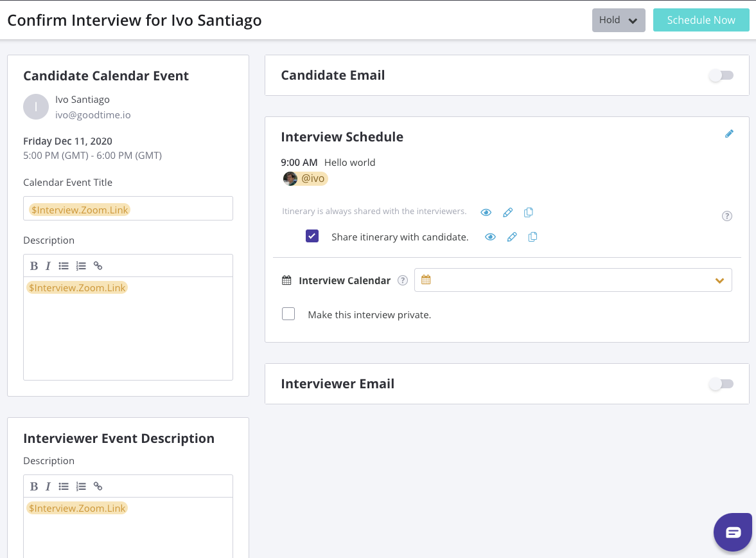Enable the Interviewer Email toggle
Viewport: 756px width, 558px height.
coord(721,384)
